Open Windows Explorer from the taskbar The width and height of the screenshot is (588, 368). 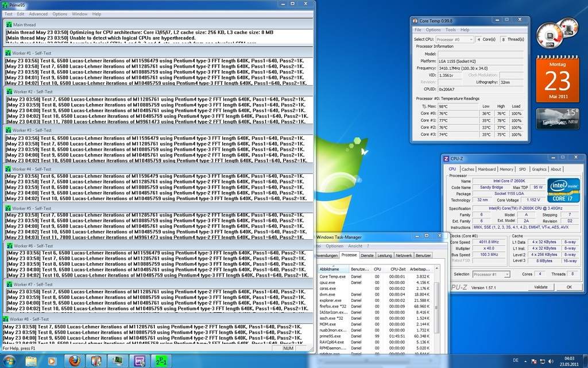pyautogui.click(x=32, y=361)
